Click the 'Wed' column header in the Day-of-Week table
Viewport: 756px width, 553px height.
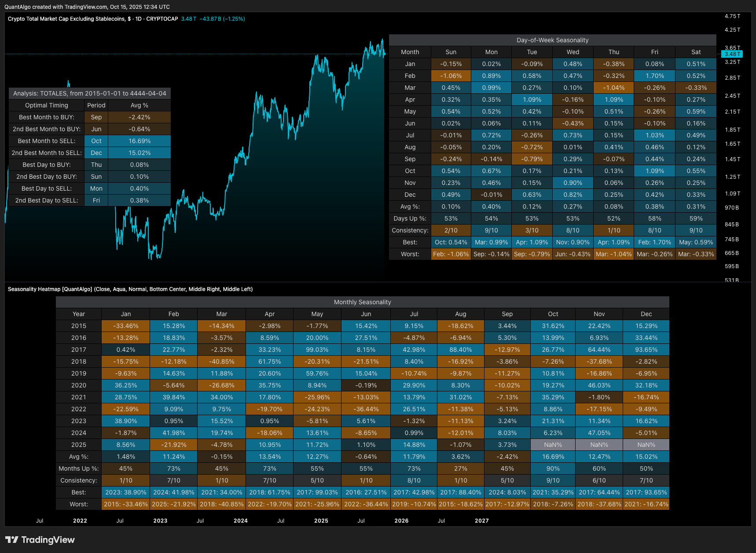pos(573,52)
